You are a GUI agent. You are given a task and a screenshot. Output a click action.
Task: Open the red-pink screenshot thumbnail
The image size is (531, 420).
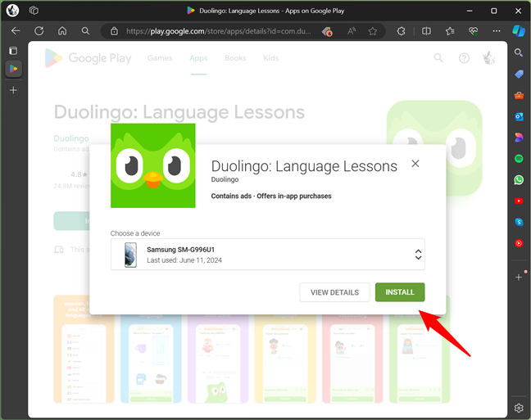(x=352, y=359)
